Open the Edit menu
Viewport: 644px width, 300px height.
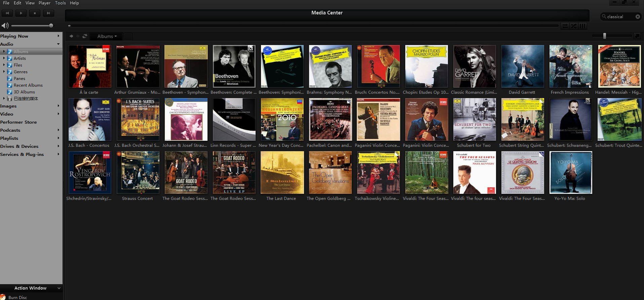tap(17, 3)
